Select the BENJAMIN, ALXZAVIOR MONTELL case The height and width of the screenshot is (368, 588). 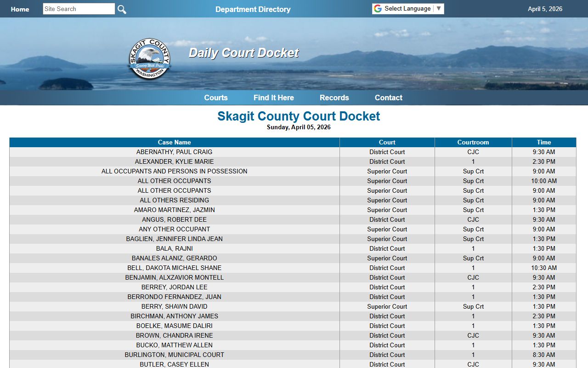[175, 277]
